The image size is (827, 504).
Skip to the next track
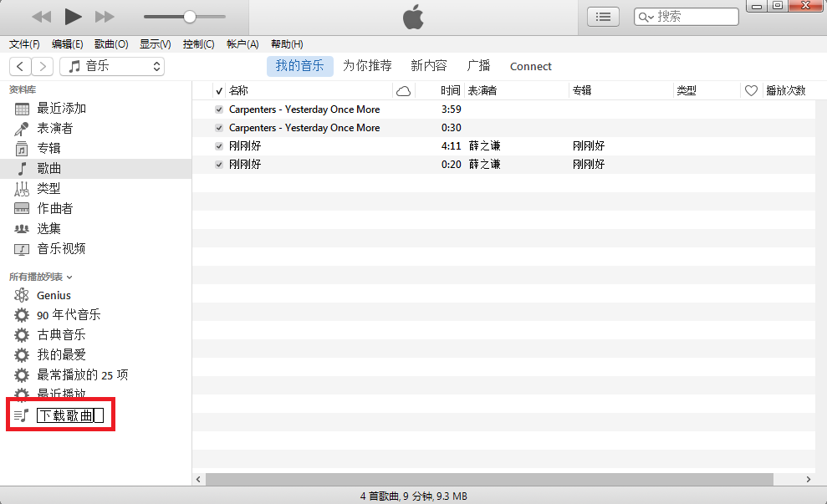(105, 17)
